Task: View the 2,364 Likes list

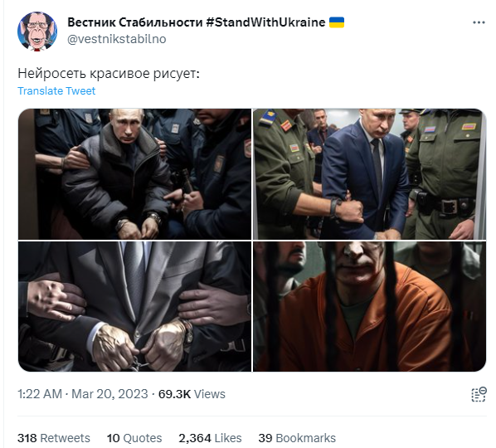Action: click(x=210, y=438)
